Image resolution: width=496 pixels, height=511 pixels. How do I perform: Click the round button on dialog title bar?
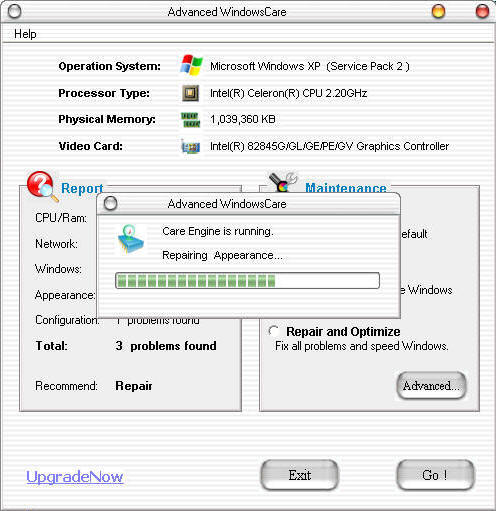click(110, 203)
